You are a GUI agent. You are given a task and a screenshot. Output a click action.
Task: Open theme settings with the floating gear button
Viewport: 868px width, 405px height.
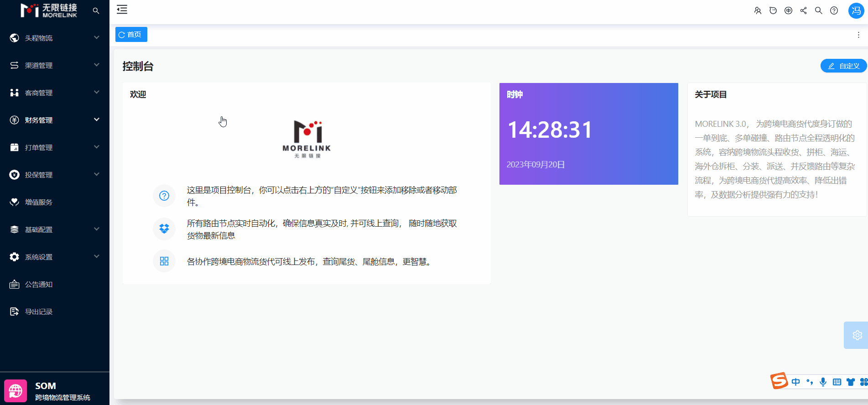coord(857,335)
